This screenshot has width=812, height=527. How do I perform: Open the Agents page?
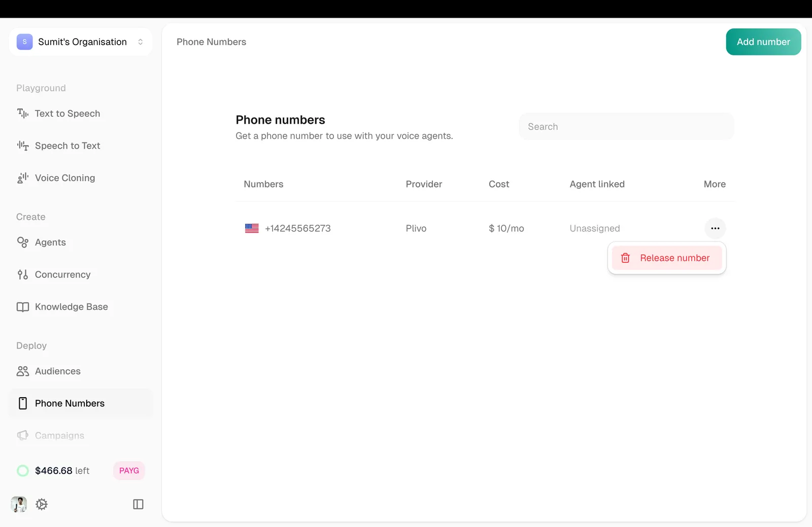[x=50, y=242]
